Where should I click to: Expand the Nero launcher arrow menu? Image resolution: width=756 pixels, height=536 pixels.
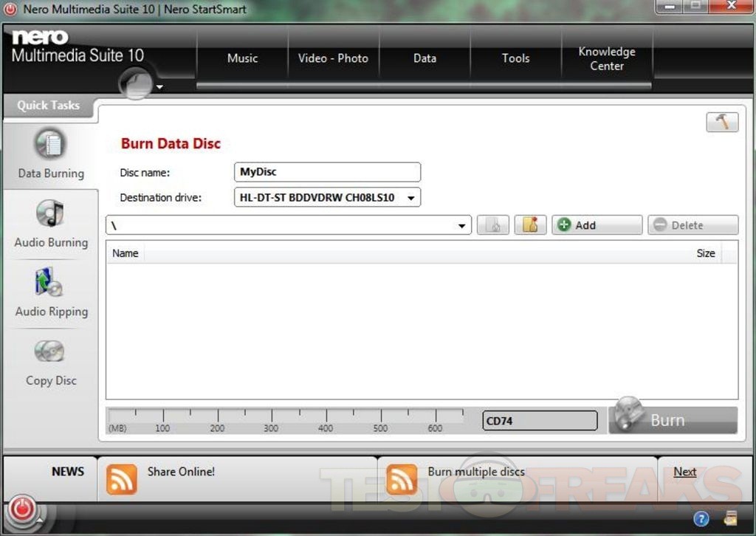[159, 88]
